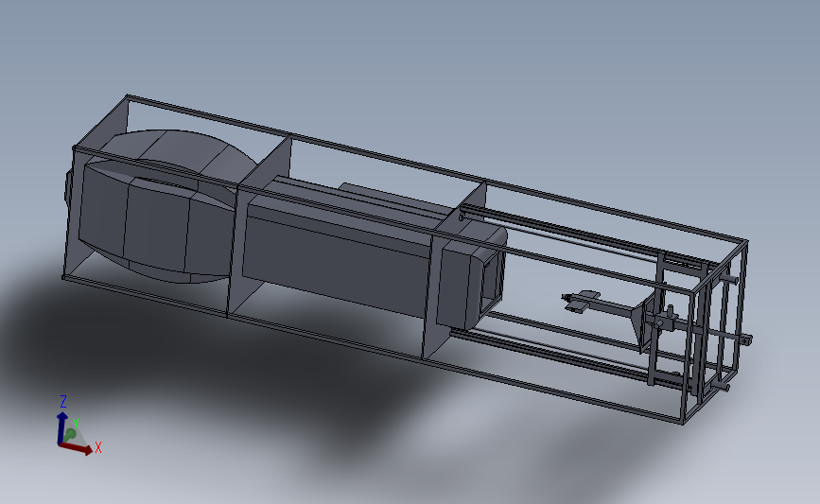Click the red X axis of the orientation triad
Viewport: 820px width, 504px height.
[x=77, y=448]
